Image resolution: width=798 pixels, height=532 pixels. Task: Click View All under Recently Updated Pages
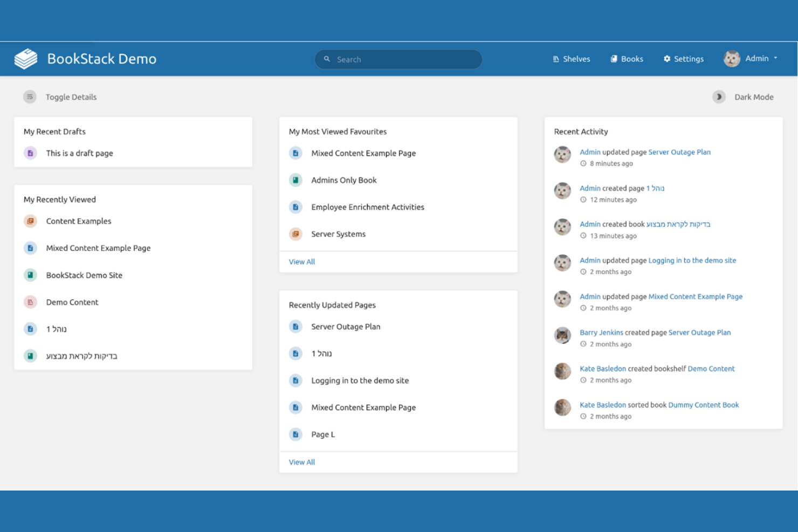(301, 462)
